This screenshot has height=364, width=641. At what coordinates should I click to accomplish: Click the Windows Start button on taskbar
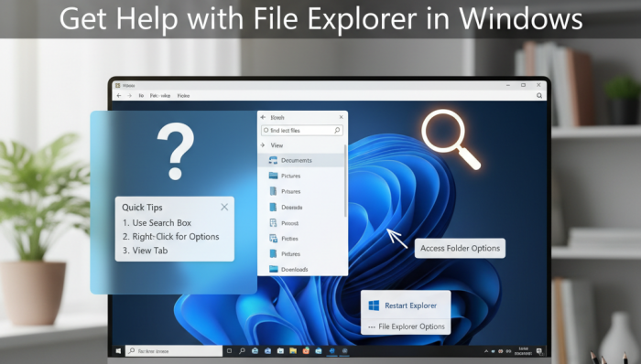118,351
